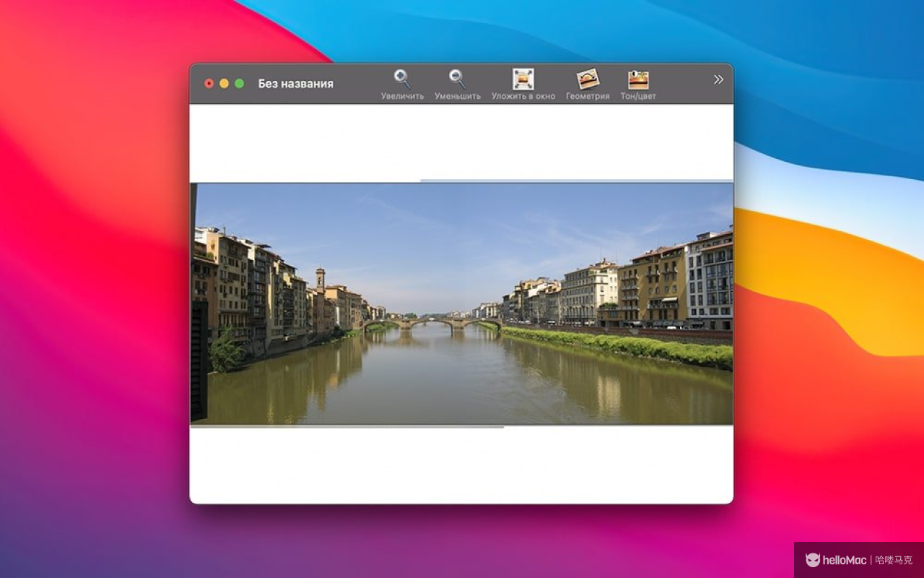Click the panorama river image

462,303
